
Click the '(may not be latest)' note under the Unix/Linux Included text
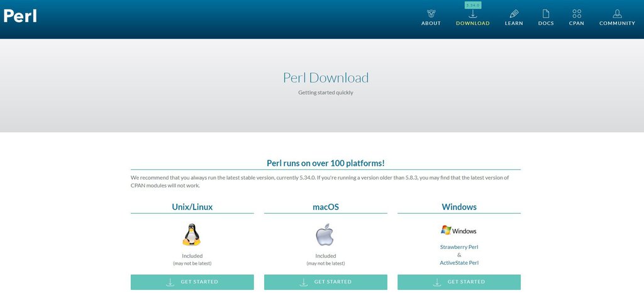(x=192, y=263)
